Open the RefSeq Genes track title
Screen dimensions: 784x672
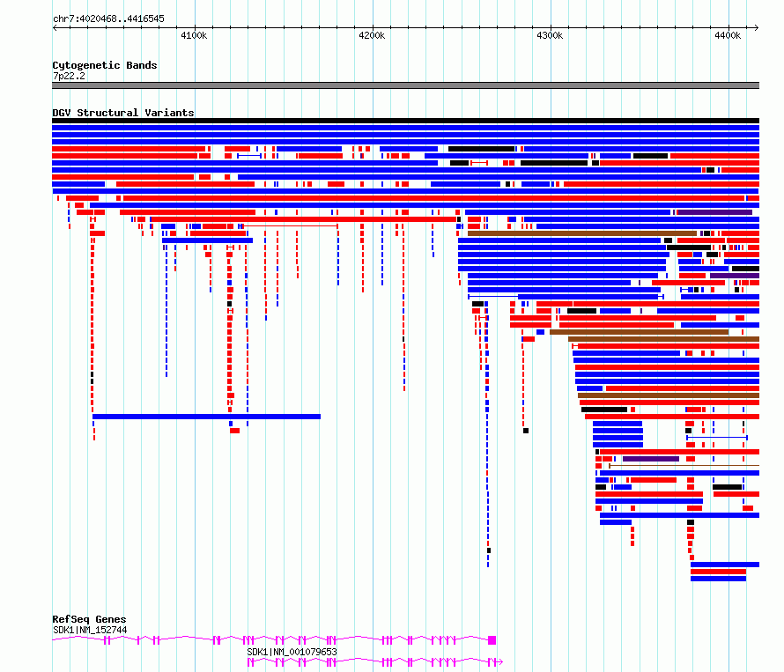tap(89, 619)
